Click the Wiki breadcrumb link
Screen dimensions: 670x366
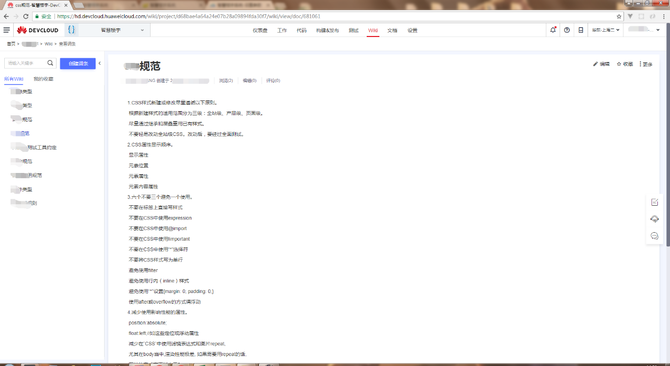(x=49, y=44)
